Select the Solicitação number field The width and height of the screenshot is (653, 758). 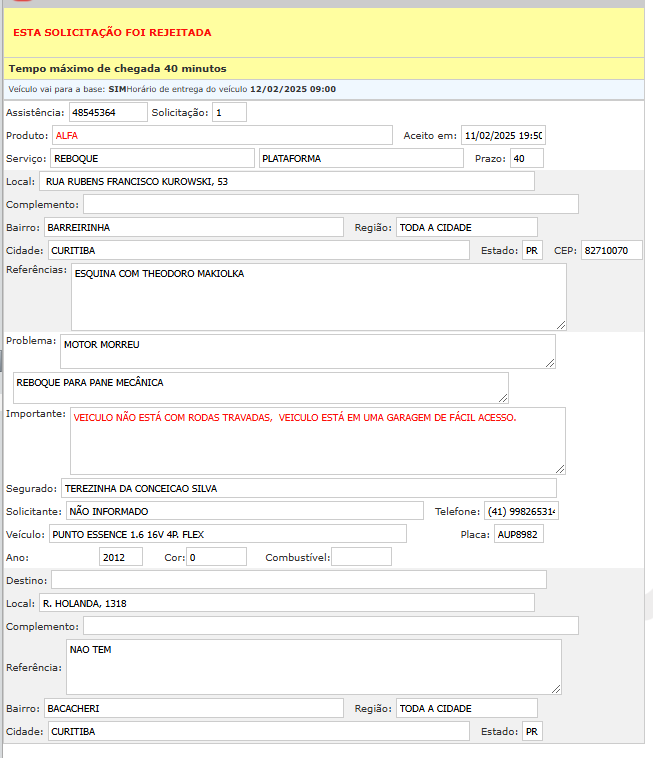pyautogui.click(x=229, y=113)
